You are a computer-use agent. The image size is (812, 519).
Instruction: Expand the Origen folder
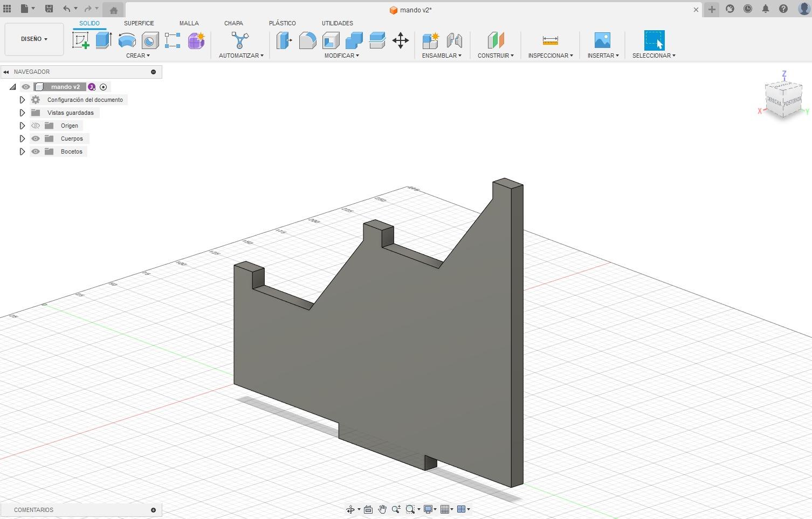[x=22, y=126]
